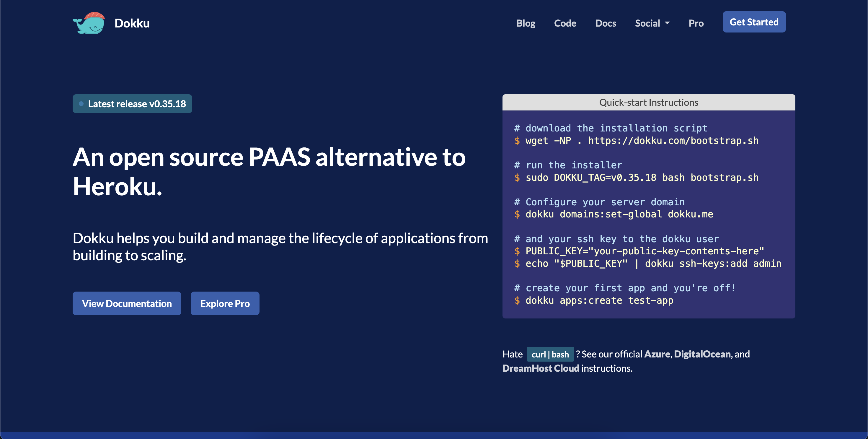868x439 pixels.
Task: Click the Quick-start Instructions header bar
Action: click(648, 102)
